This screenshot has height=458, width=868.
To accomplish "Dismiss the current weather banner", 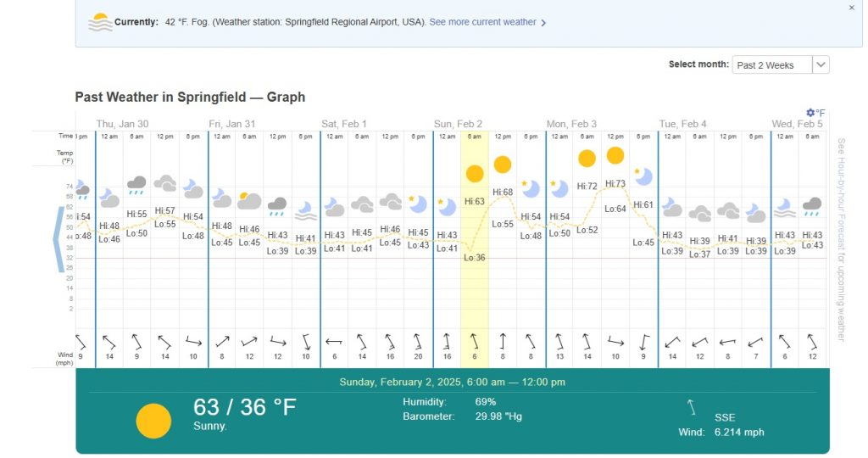I will click(x=852, y=8).
